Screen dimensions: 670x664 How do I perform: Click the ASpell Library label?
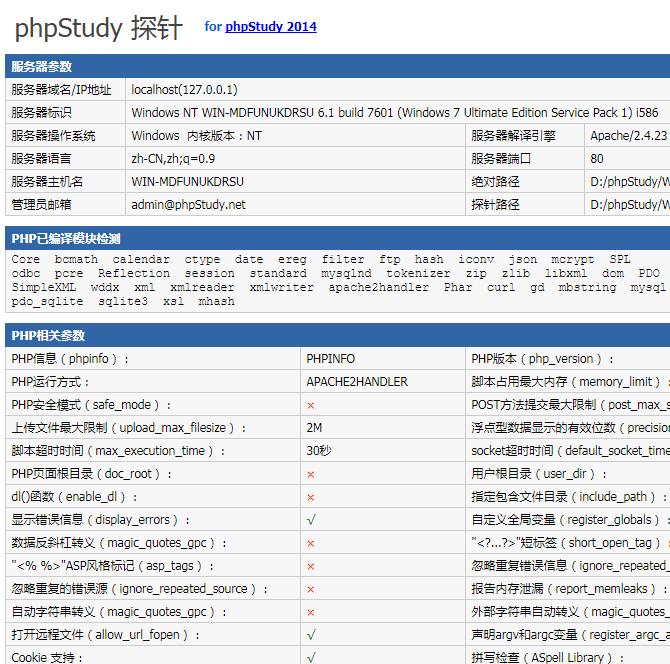point(547,657)
